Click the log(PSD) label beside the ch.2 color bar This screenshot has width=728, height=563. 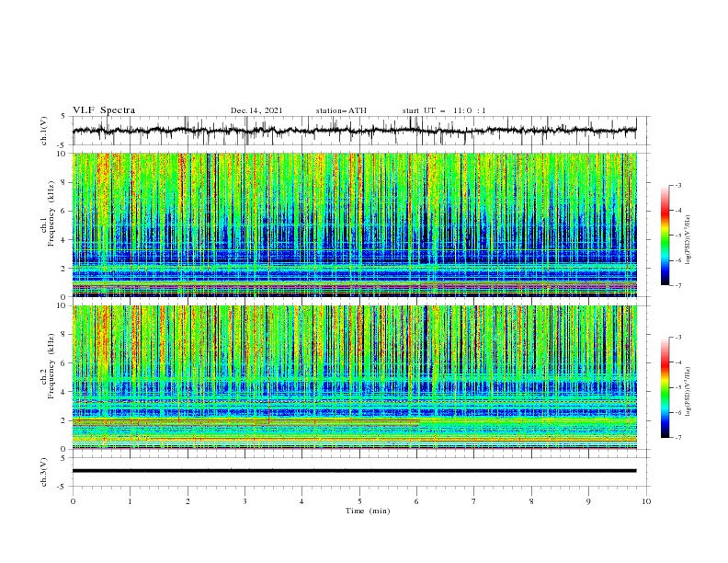point(688,392)
